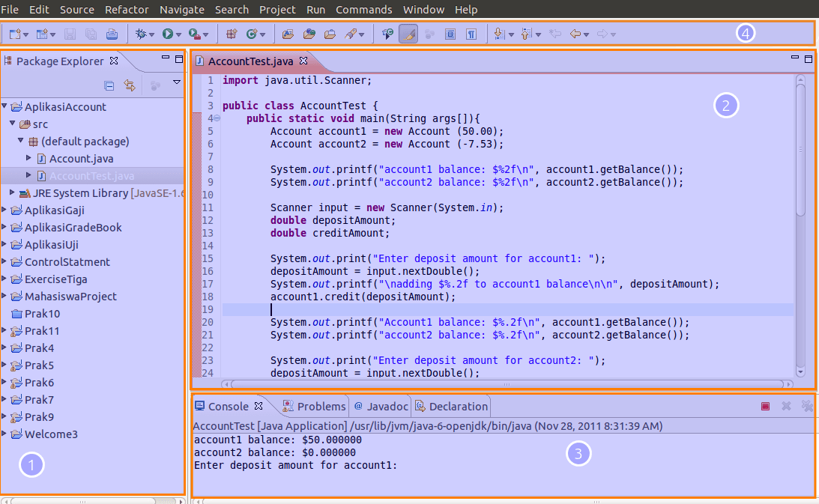Fold the main method at line 4
Image resolution: width=819 pixels, height=504 pixels.
tap(217, 118)
